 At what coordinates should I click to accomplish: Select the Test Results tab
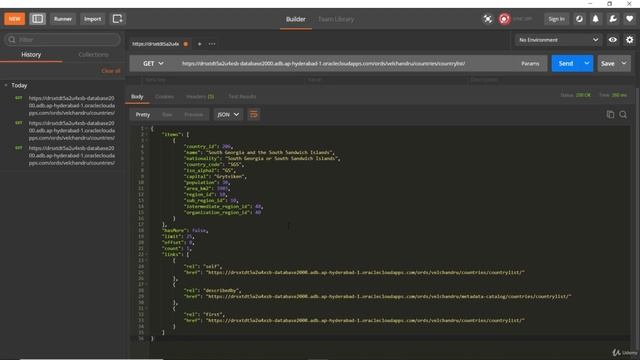point(242,96)
